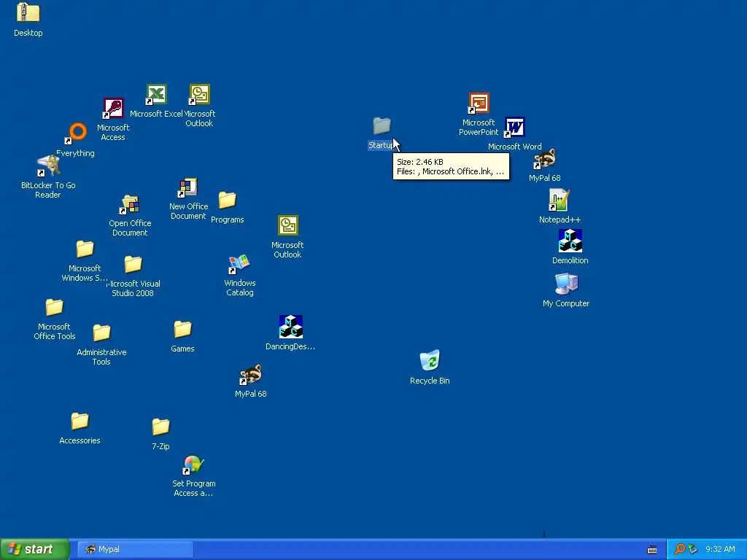Select the MyPal 68 shortcut below DancingDes...

click(251, 375)
